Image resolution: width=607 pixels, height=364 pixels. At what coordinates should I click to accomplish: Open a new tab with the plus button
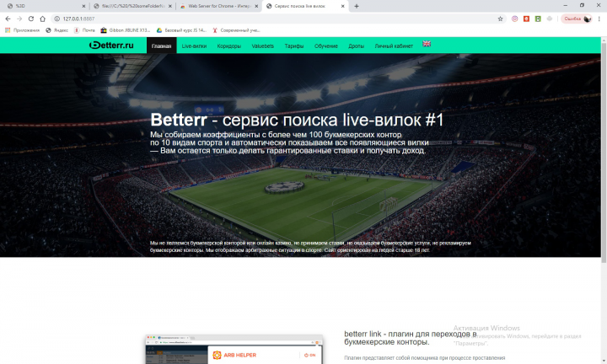click(x=357, y=6)
